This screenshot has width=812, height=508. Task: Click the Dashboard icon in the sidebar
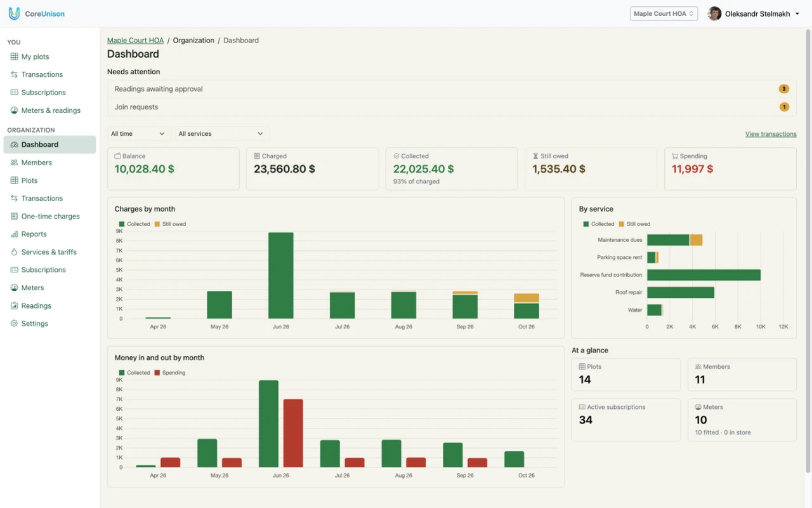[15, 145]
